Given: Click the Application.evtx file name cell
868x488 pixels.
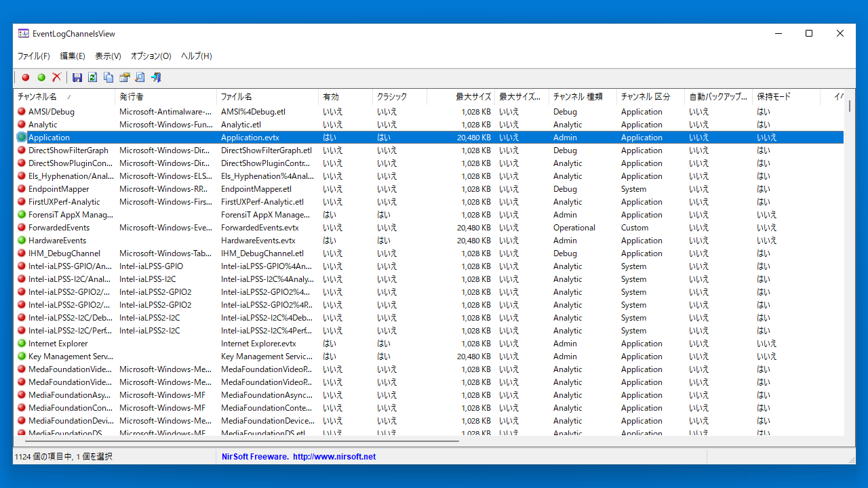Looking at the screenshot, I should tap(250, 138).
